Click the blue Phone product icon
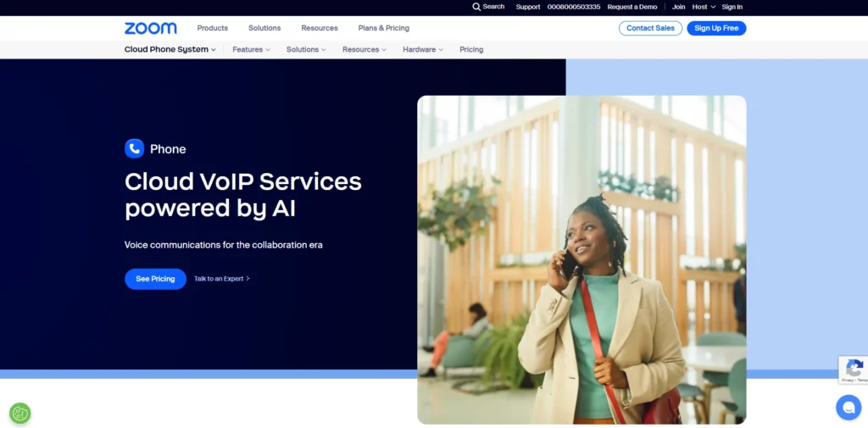The height and width of the screenshot is (428, 868). pyautogui.click(x=135, y=148)
